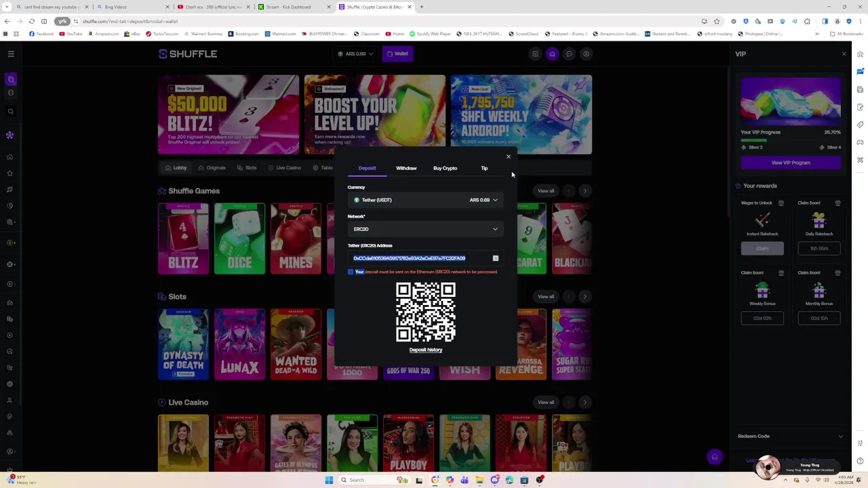Open the browser side panel icon

[x=825, y=21]
